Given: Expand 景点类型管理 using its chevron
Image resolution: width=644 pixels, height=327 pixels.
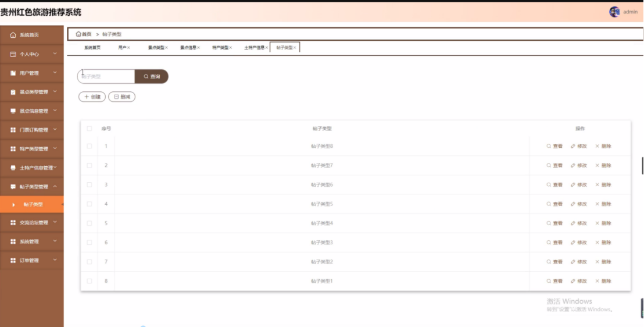Looking at the screenshot, I should click(x=55, y=92).
